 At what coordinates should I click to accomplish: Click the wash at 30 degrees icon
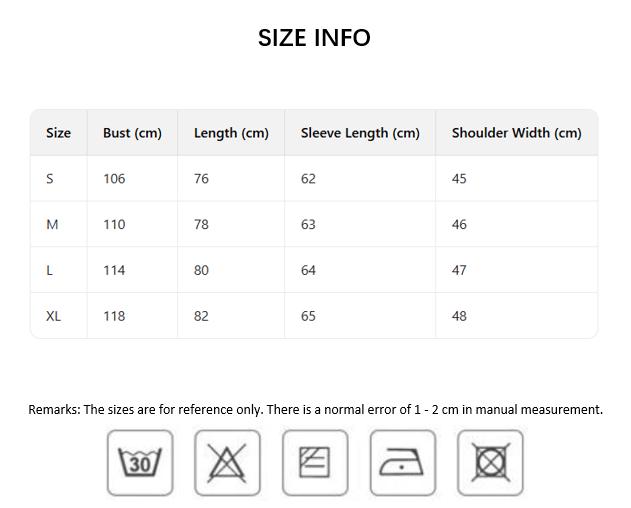click(140, 463)
